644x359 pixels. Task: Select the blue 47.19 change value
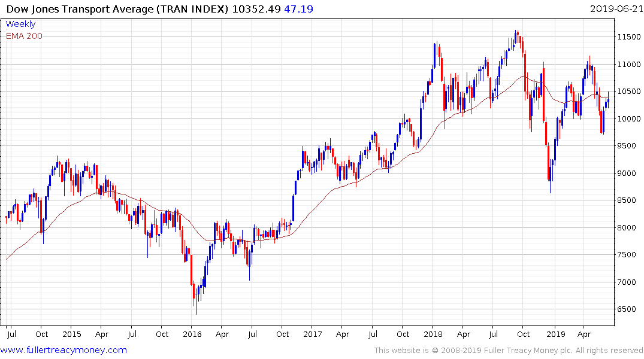tap(298, 9)
